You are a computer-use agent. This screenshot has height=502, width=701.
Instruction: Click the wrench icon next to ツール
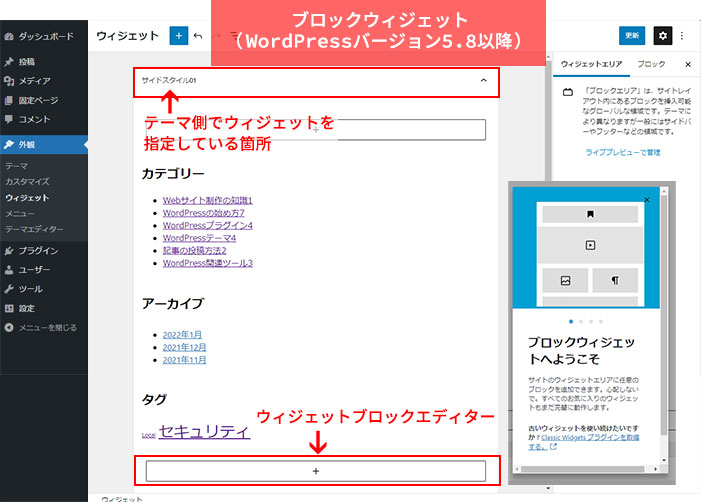pos(9,289)
